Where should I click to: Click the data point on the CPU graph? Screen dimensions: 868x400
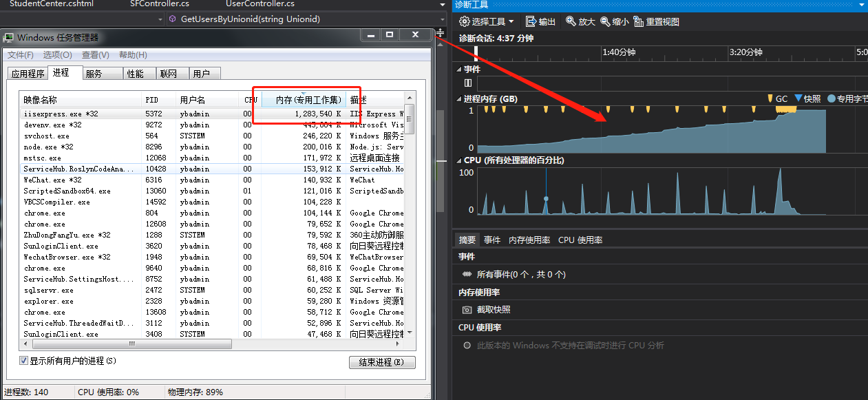pos(546,199)
